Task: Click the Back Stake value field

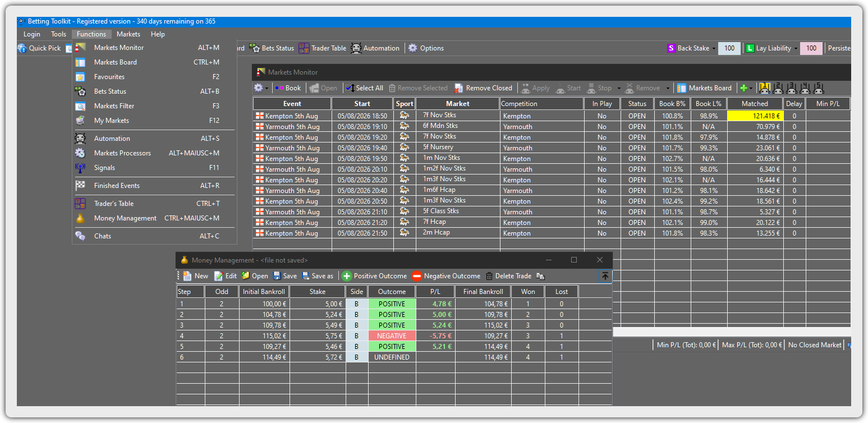Action: point(729,48)
